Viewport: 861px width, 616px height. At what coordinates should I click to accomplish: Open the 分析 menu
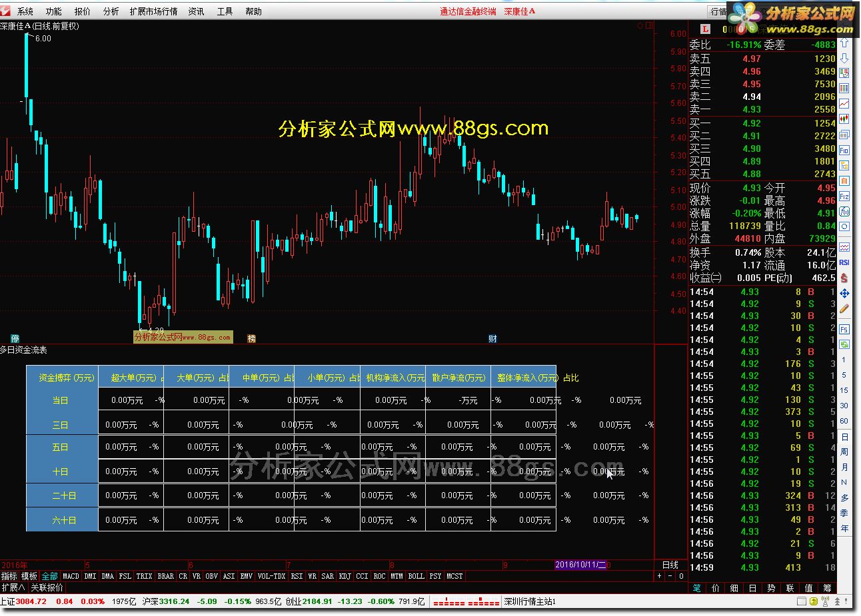click(x=111, y=11)
